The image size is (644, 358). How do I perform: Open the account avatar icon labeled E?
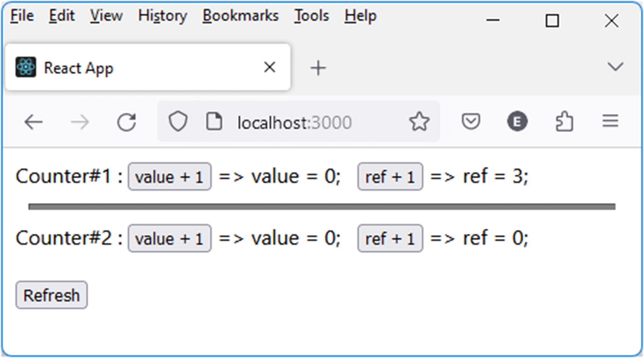tap(517, 122)
